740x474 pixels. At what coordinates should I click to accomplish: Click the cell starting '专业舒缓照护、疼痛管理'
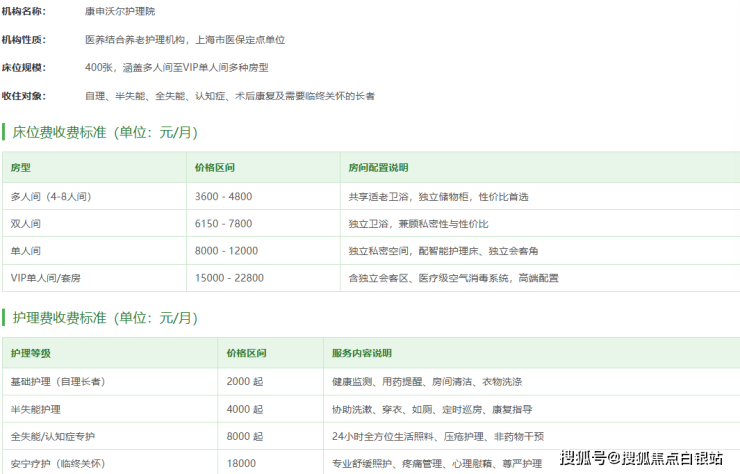coord(532,462)
